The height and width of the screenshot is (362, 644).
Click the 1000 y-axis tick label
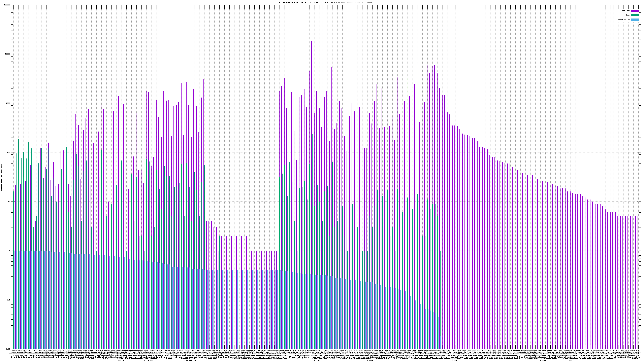coord(8,103)
